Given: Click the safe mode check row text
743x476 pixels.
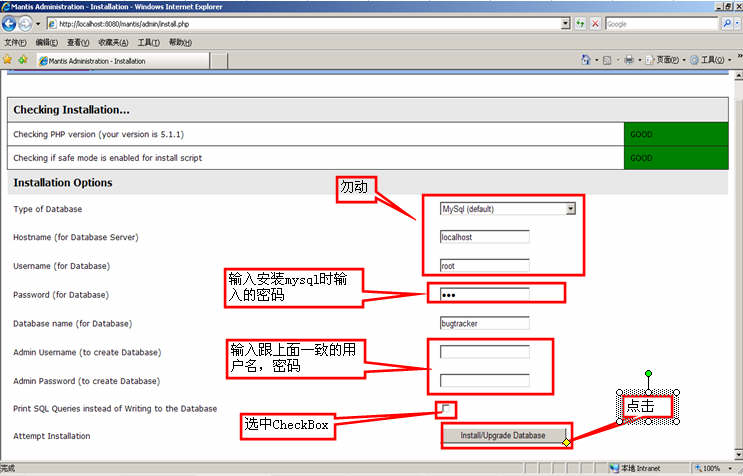Looking at the screenshot, I should coord(108,158).
